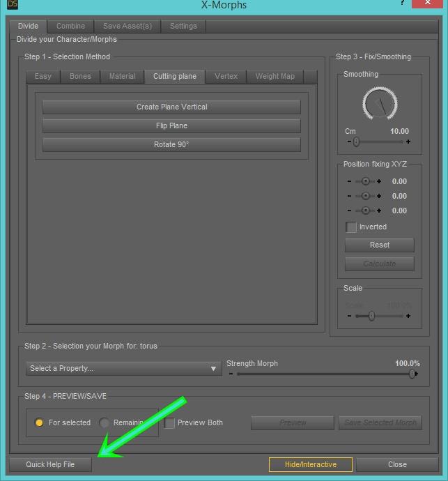
Task: Select the Remaining radio button
Action: (x=105, y=422)
